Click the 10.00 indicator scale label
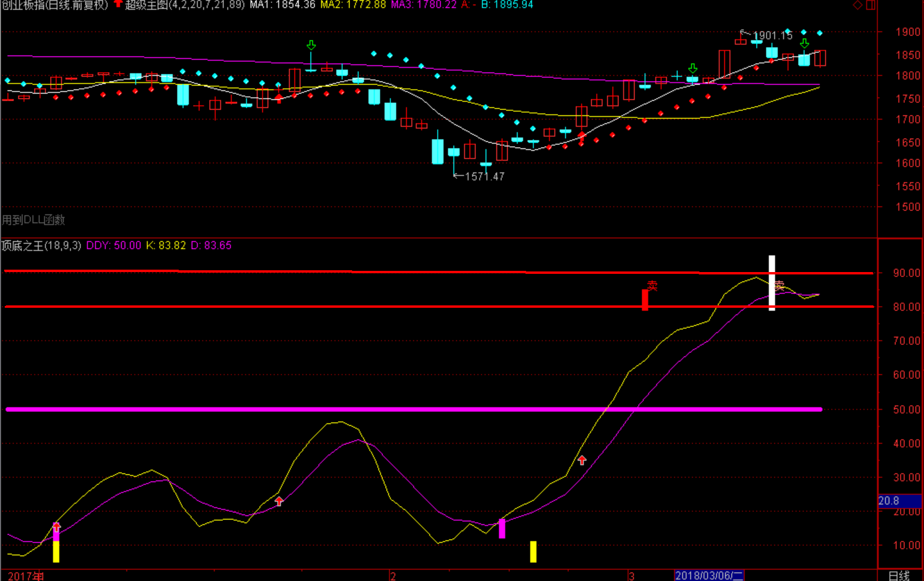924x581 pixels. pos(906,545)
